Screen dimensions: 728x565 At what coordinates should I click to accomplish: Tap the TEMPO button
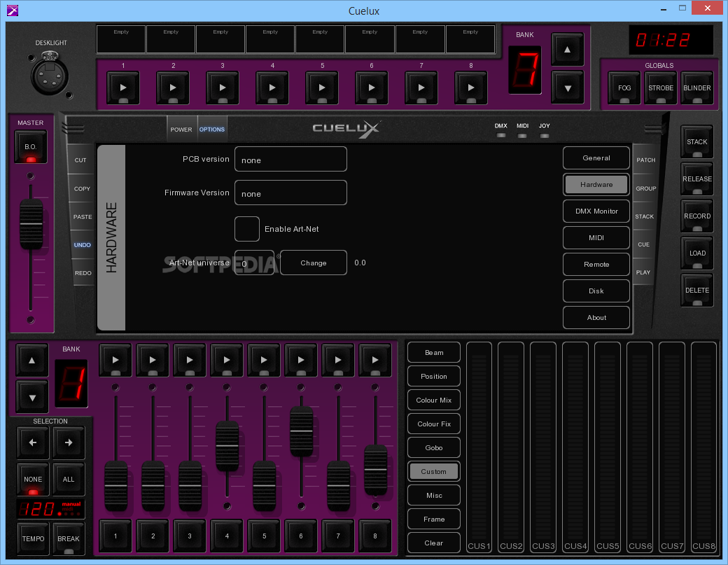(33, 538)
